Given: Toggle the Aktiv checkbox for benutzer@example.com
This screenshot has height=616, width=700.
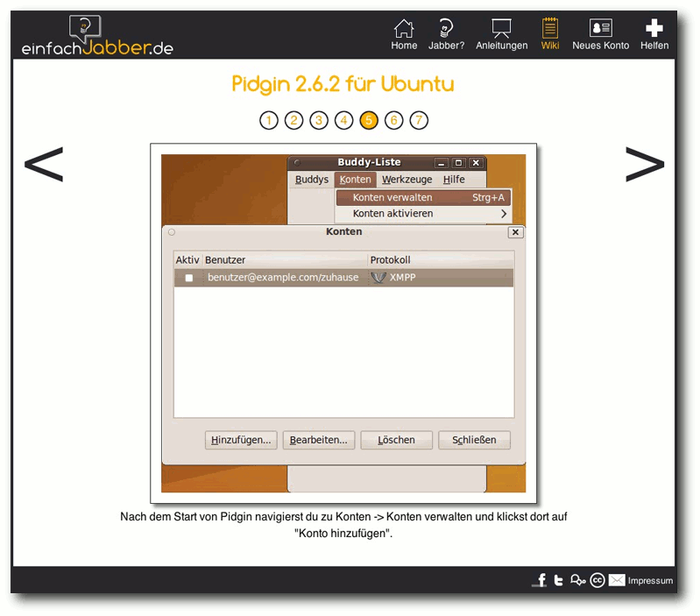Looking at the screenshot, I should (189, 278).
